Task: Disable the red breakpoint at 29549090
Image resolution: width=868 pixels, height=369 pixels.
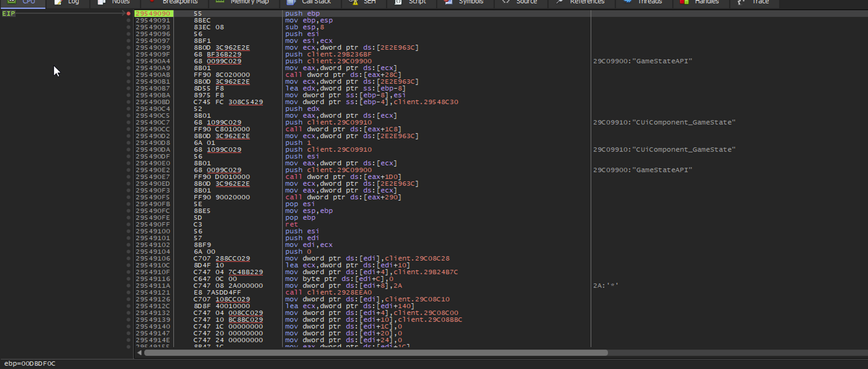Action: tap(128, 13)
